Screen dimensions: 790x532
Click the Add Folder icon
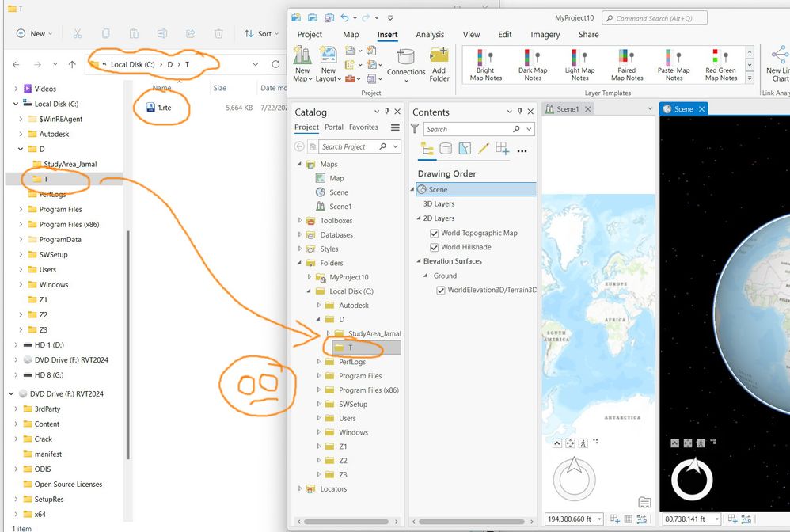439,56
